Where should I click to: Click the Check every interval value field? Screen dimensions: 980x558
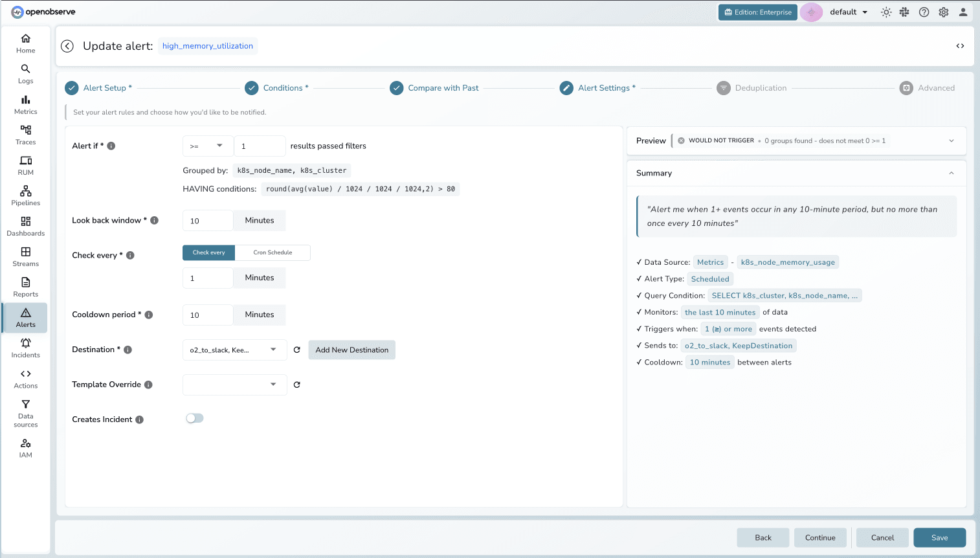208,278
